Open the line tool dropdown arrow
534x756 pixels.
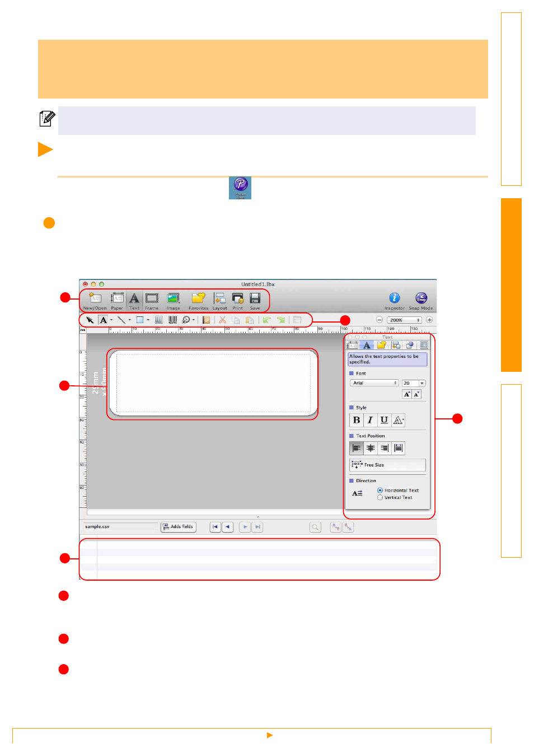130,320
